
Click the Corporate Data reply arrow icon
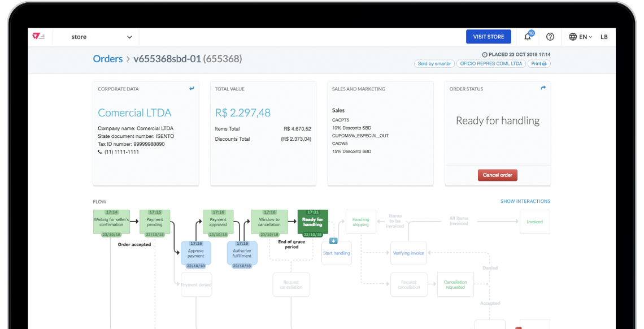[192, 88]
